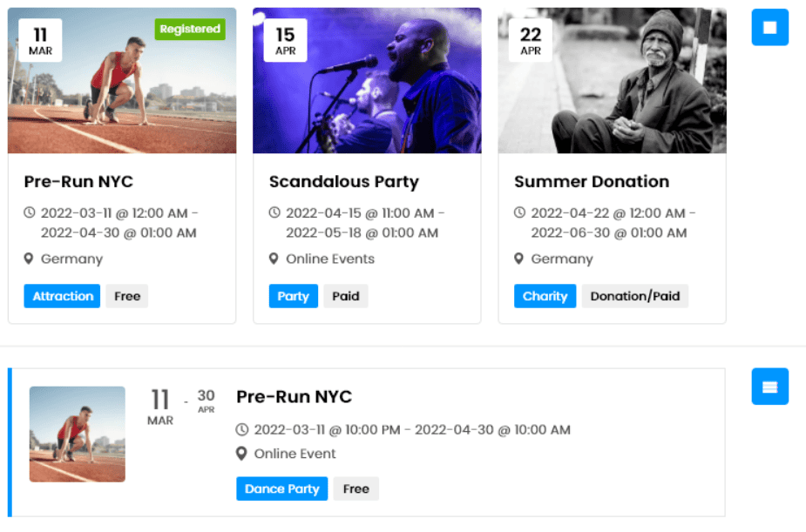Open the Dance Party category tag
This screenshot has height=532, width=806.
coord(281,488)
